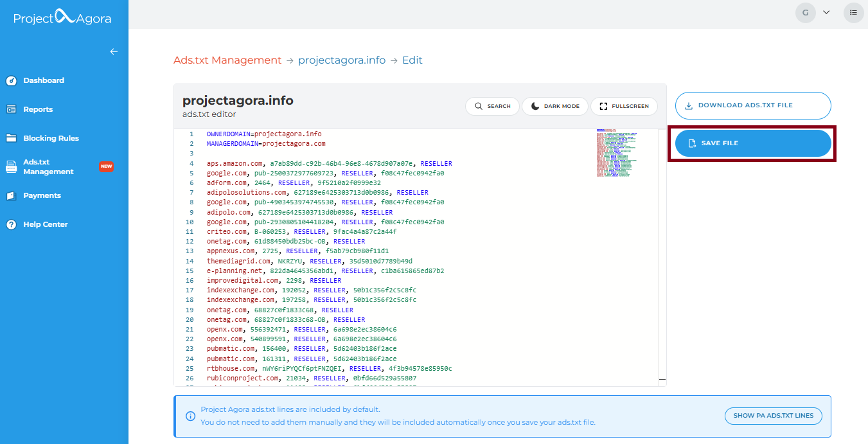Click the OWNERDOMAIN=projectagora.info line

click(264, 134)
